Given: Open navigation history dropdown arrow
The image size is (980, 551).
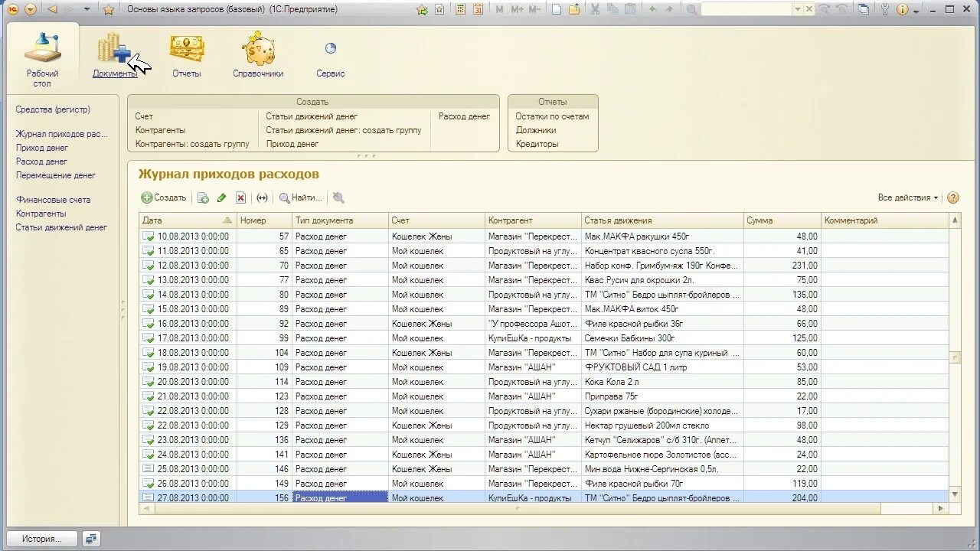Looking at the screenshot, I should click(87, 9).
